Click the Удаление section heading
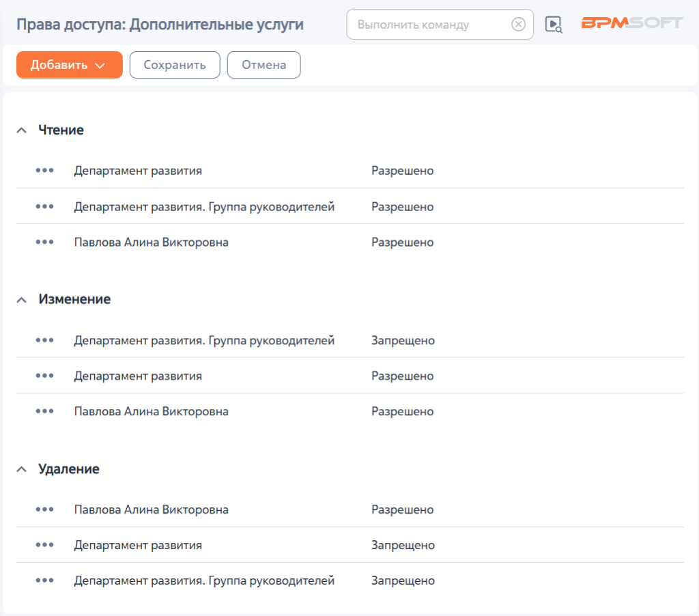The image size is (699, 616). click(69, 468)
